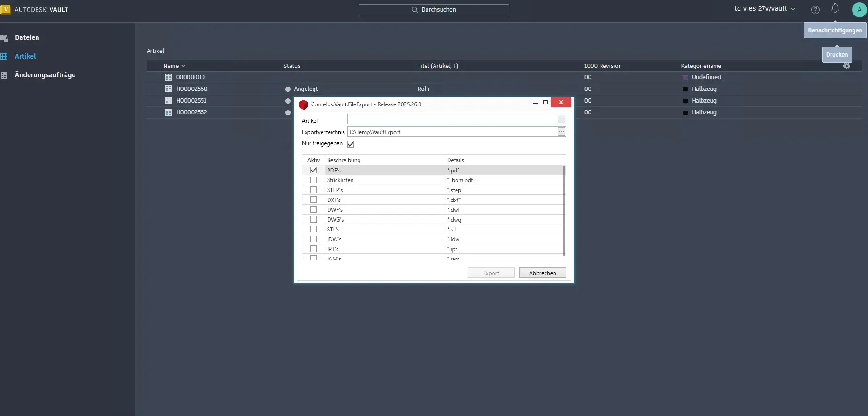Open item 00000000 link
The image size is (868, 416).
[x=190, y=77]
